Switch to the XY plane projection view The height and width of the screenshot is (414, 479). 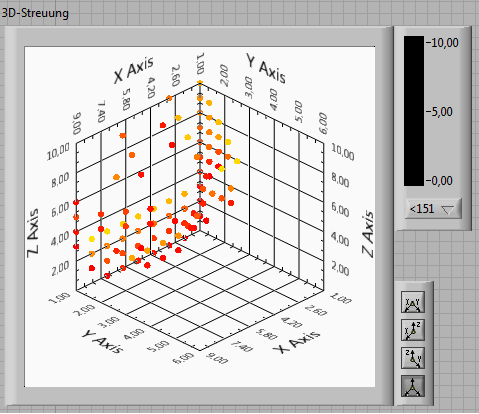(413, 302)
